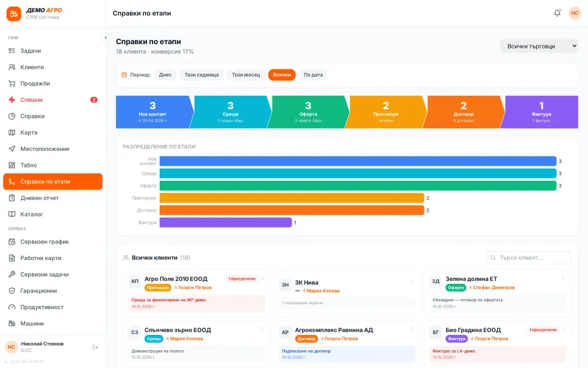The image size is (588, 368).
Task: Click the Демо Агро tractor logo icon
Action: click(x=14, y=14)
